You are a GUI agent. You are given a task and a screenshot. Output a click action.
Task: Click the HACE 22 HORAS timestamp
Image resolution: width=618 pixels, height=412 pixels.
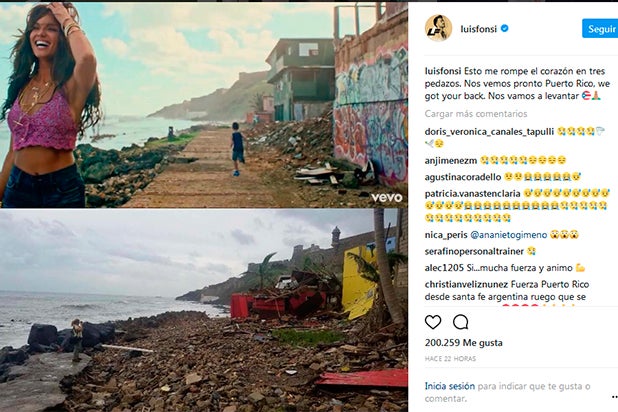(452, 358)
